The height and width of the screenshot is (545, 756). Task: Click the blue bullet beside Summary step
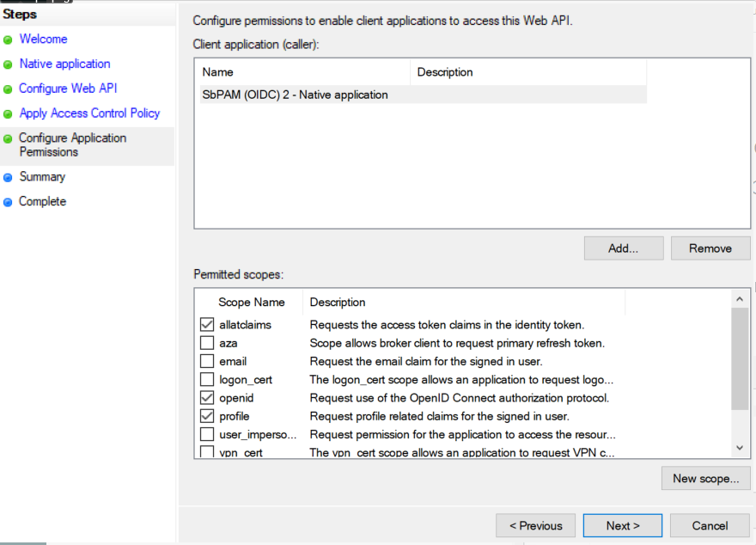coord(8,177)
